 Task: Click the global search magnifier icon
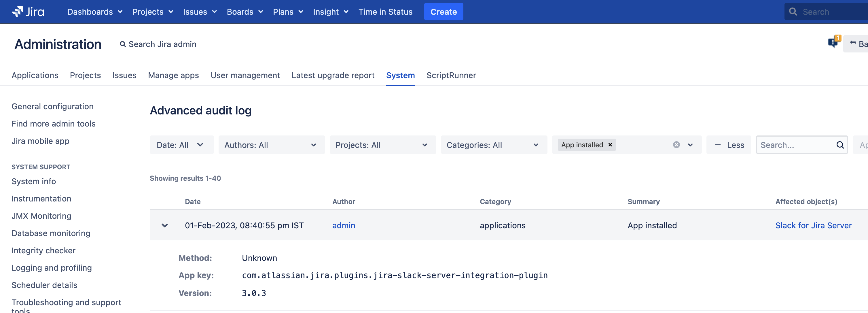[x=793, y=12]
